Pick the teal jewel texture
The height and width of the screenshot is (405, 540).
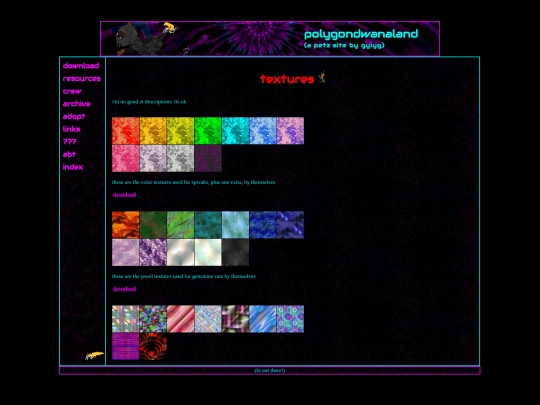[208, 225]
